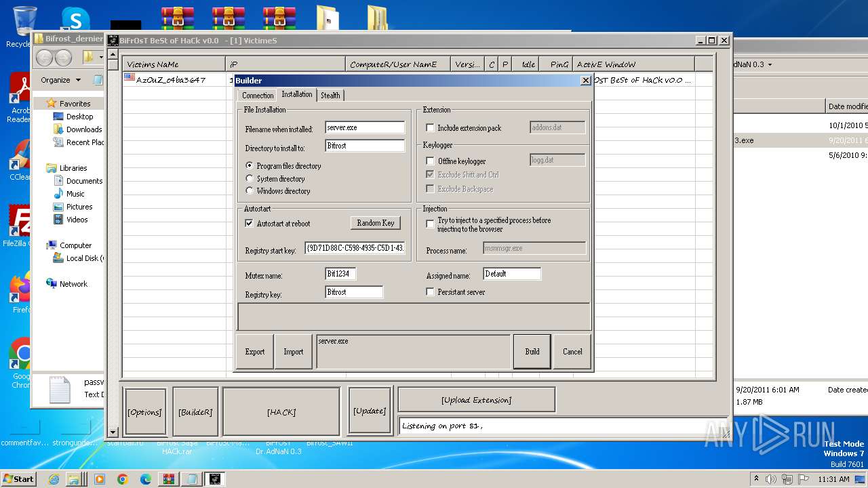This screenshot has width=868, height=488.
Task: Click the passw text document file icon
Action: (59, 390)
